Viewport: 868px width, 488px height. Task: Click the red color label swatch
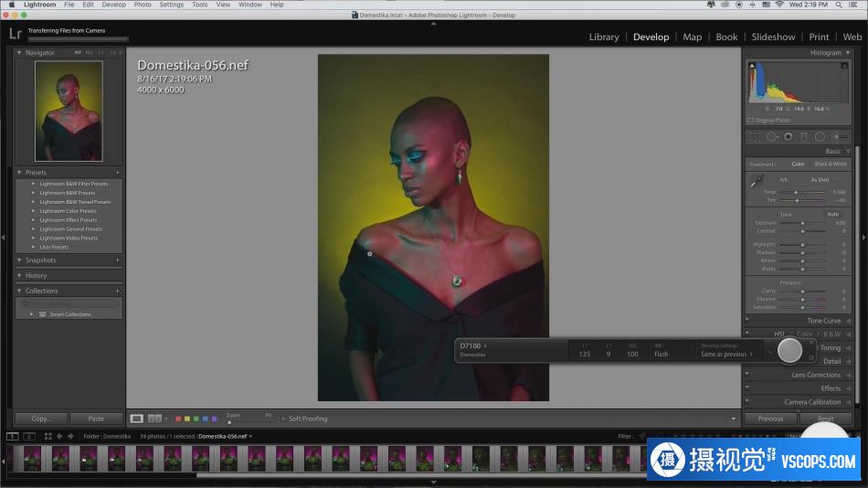tap(178, 419)
